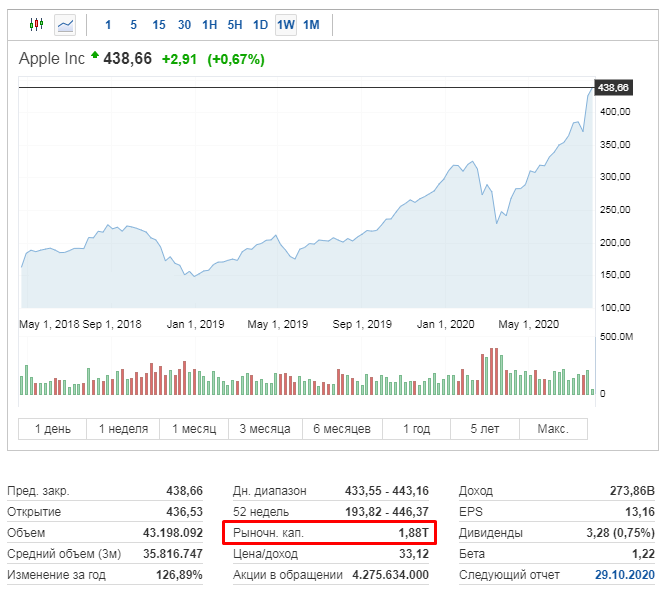Image resolution: width=666 pixels, height=590 pixels.
Task: Click the Дивиденды label
Action: (x=491, y=533)
